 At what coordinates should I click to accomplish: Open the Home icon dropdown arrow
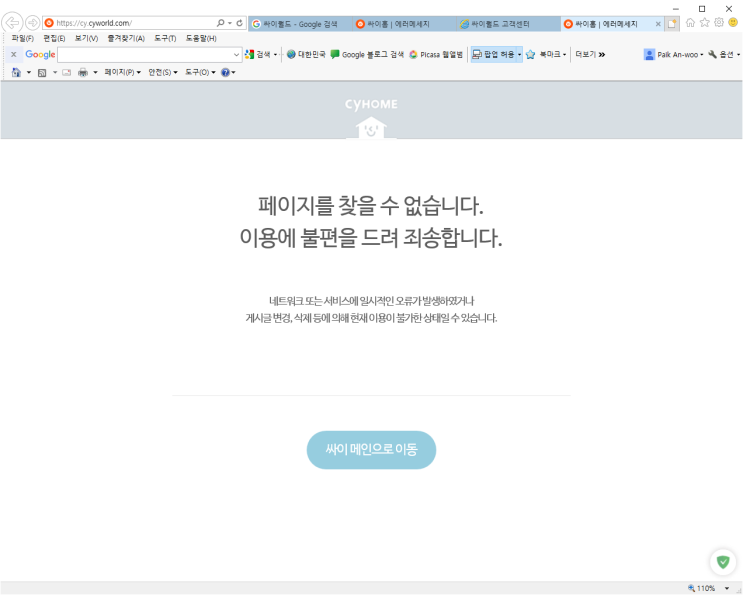28,72
